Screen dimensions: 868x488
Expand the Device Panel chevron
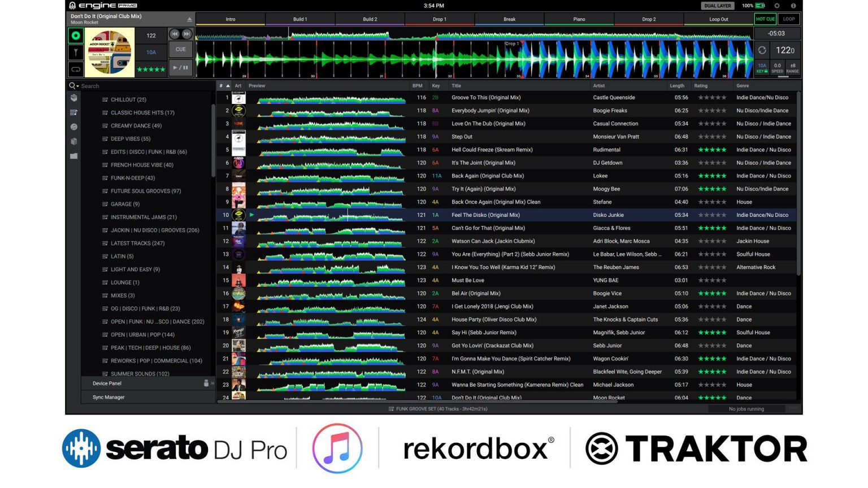point(212,383)
